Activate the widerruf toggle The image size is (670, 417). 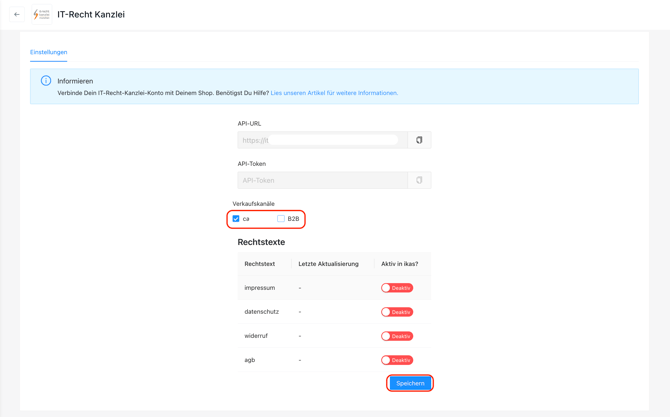[397, 336]
